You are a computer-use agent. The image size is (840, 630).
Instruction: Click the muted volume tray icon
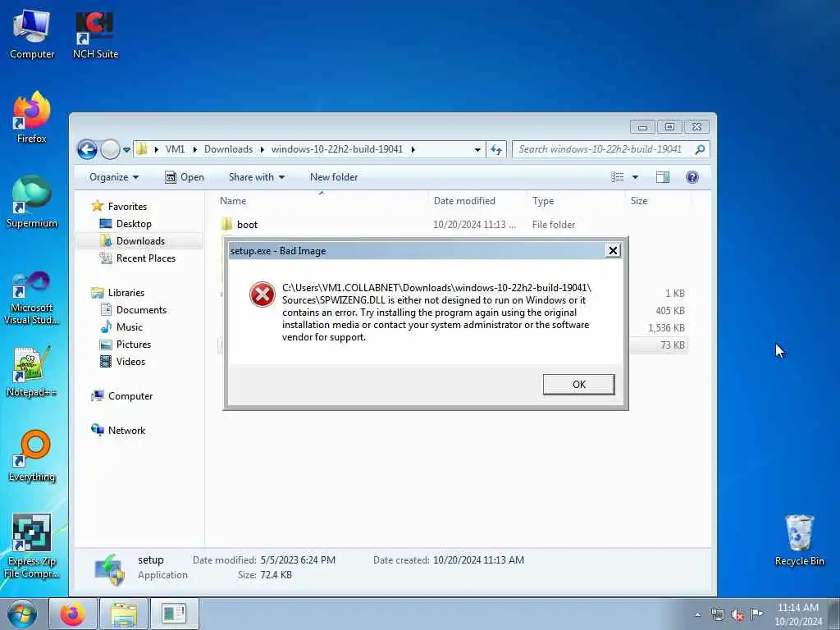tap(737, 615)
